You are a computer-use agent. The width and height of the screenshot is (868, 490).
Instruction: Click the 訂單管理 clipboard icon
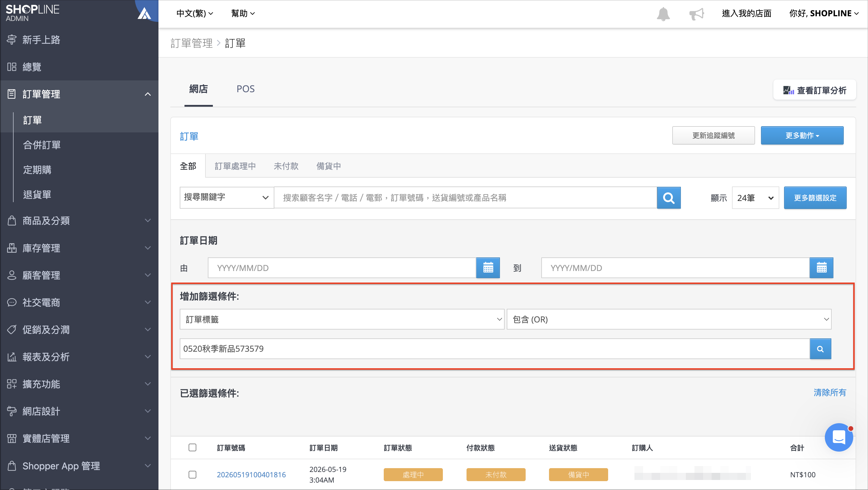[12, 94]
